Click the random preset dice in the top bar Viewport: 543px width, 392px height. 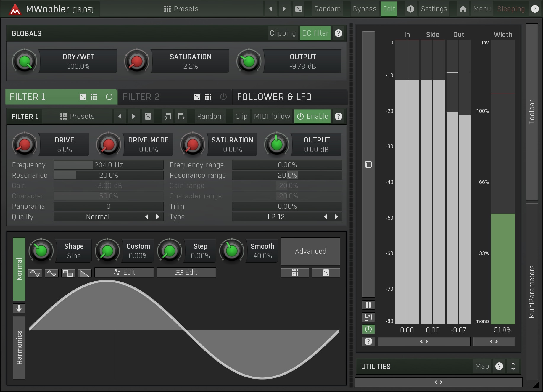(299, 9)
